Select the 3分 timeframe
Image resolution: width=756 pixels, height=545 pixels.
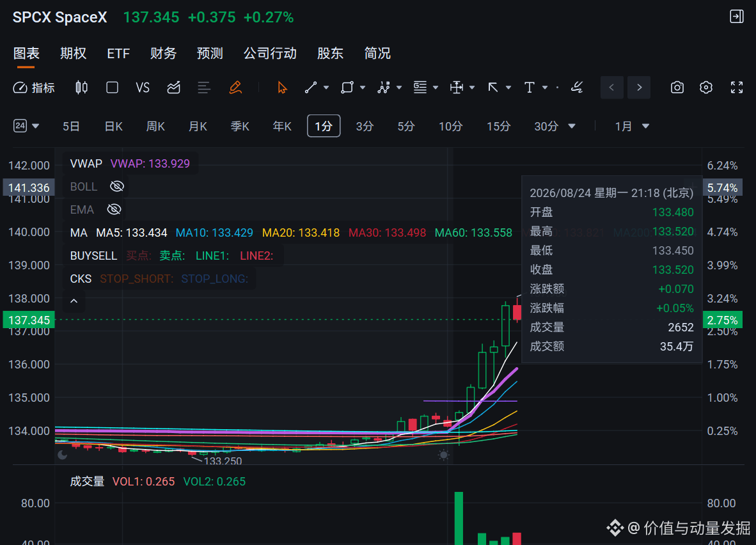pyautogui.click(x=365, y=127)
